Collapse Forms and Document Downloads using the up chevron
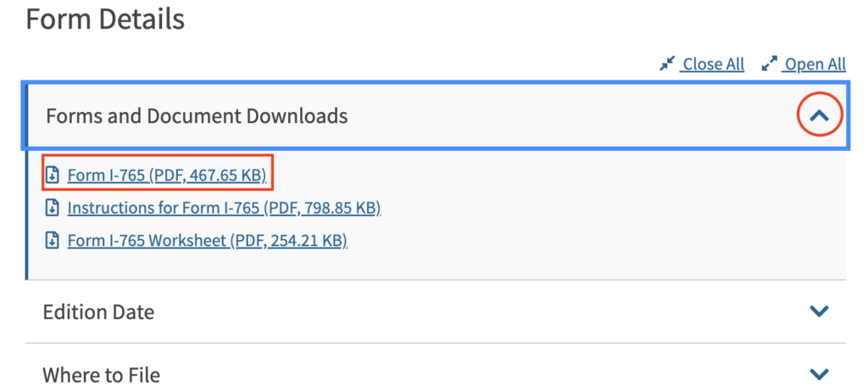 [x=819, y=116]
